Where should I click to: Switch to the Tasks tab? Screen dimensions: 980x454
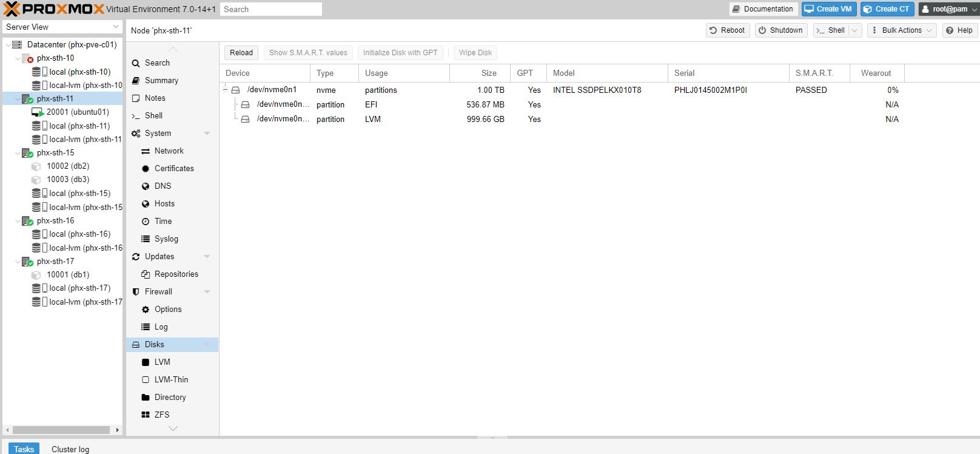(24, 449)
